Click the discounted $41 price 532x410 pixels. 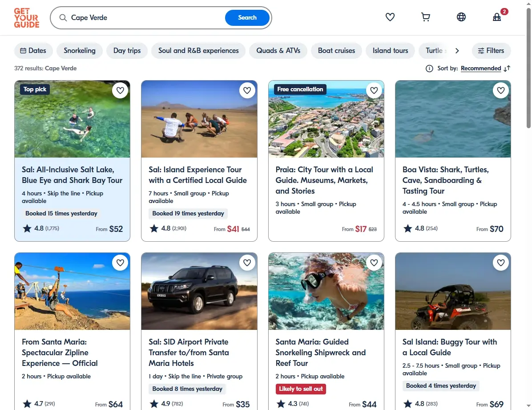(233, 229)
